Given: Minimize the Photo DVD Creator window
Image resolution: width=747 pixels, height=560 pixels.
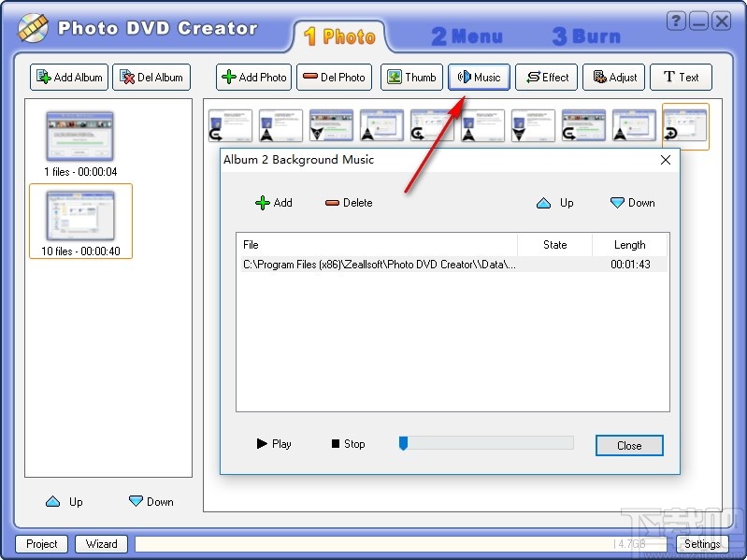Looking at the screenshot, I should (x=699, y=22).
